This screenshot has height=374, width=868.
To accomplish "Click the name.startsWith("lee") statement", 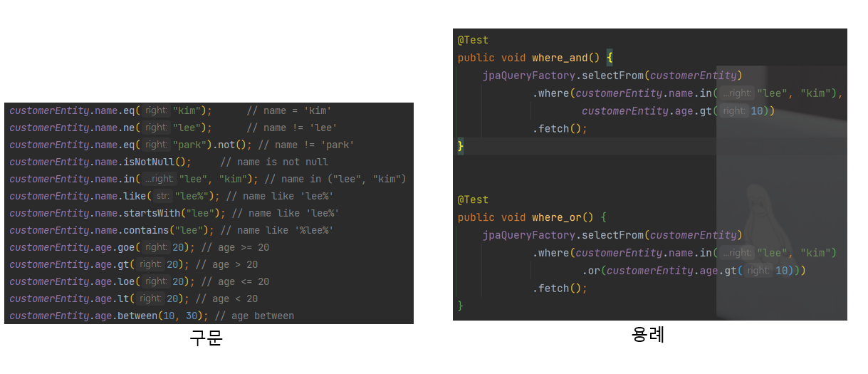I will (x=117, y=213).
